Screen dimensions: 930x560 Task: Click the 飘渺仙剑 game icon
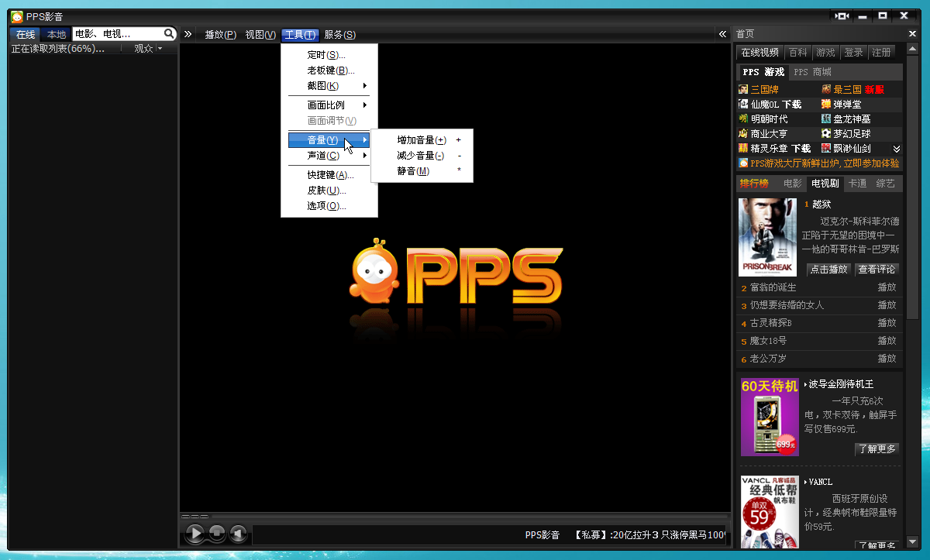point(826,148)
